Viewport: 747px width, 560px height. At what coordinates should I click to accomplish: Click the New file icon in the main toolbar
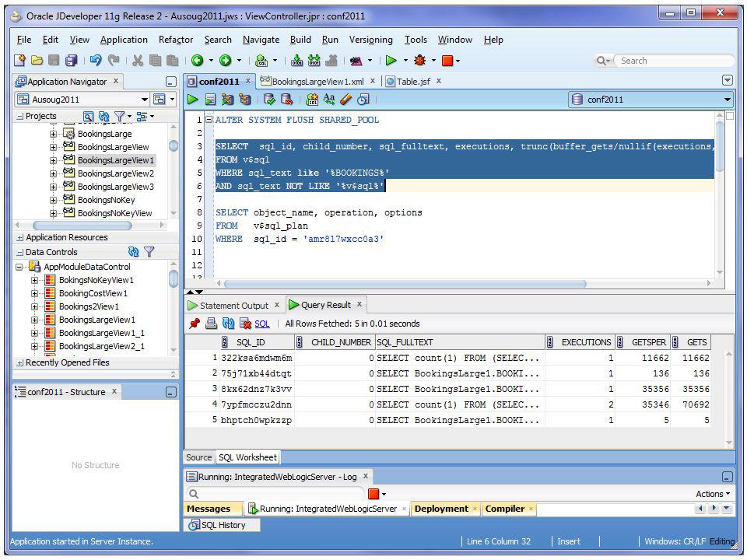pos(19,61)
